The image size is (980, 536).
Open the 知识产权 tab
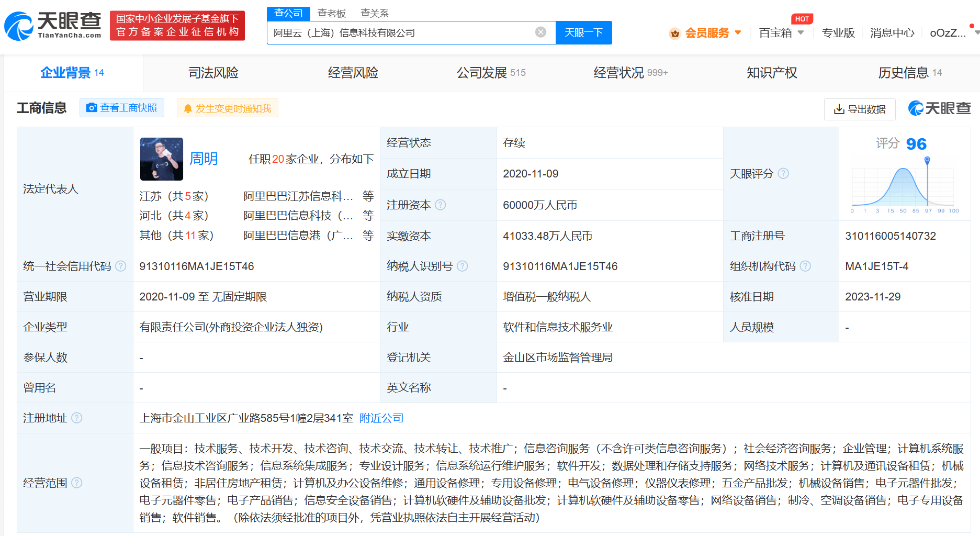[772, 73]
